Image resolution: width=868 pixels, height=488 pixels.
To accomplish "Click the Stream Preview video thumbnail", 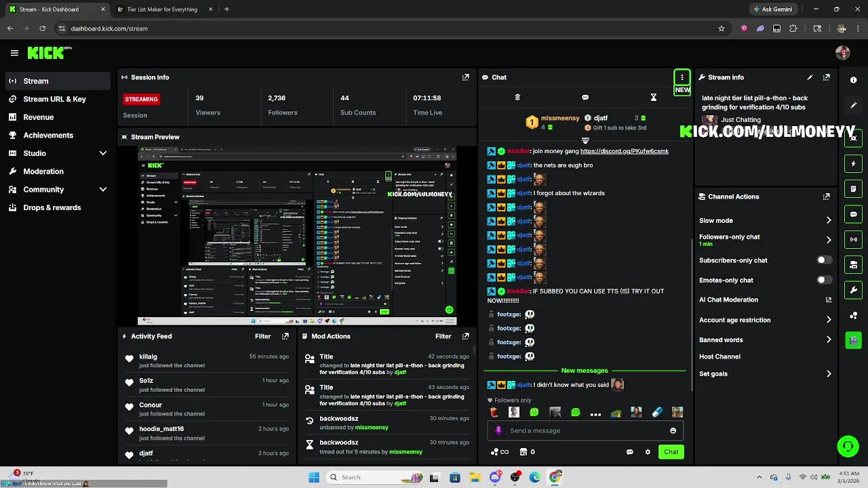I will (297, 236).
